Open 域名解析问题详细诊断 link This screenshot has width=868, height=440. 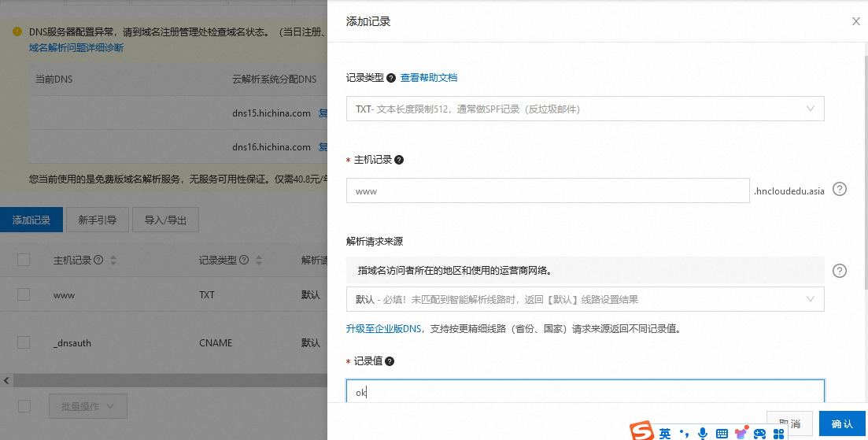(76, 47)
